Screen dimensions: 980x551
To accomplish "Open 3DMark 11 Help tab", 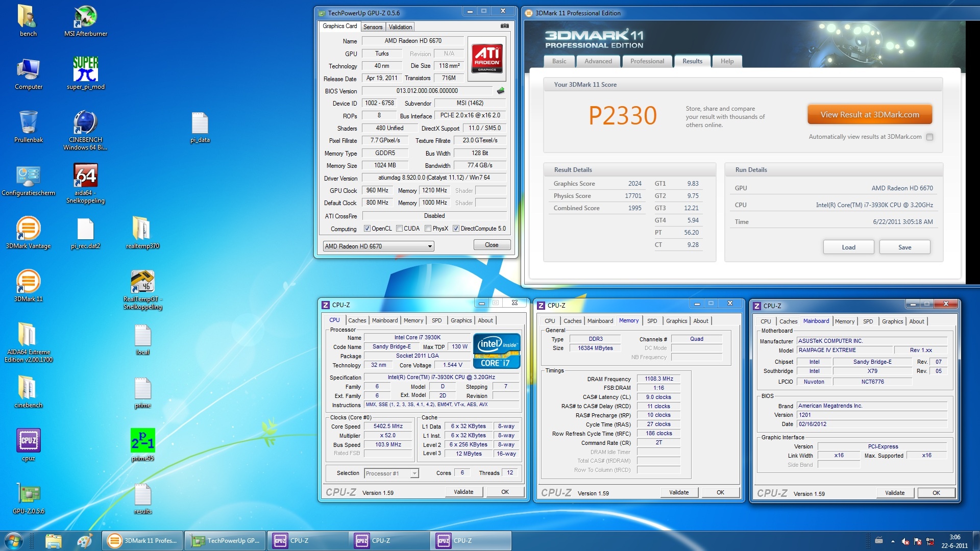I will pyautogui.click(x=727, y=61).
